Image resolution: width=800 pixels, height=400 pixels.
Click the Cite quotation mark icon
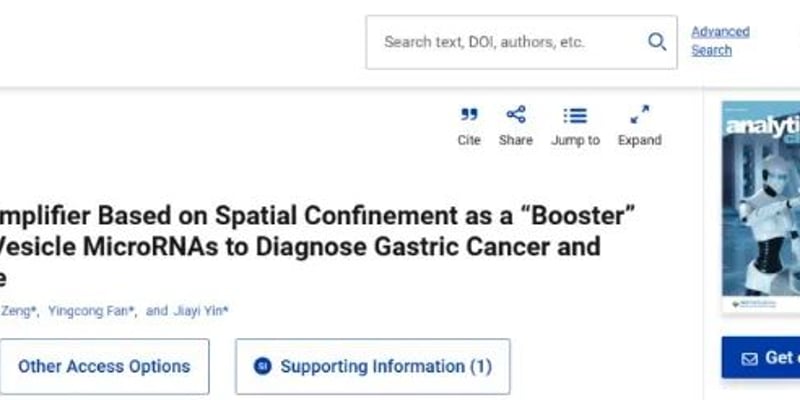469,115
